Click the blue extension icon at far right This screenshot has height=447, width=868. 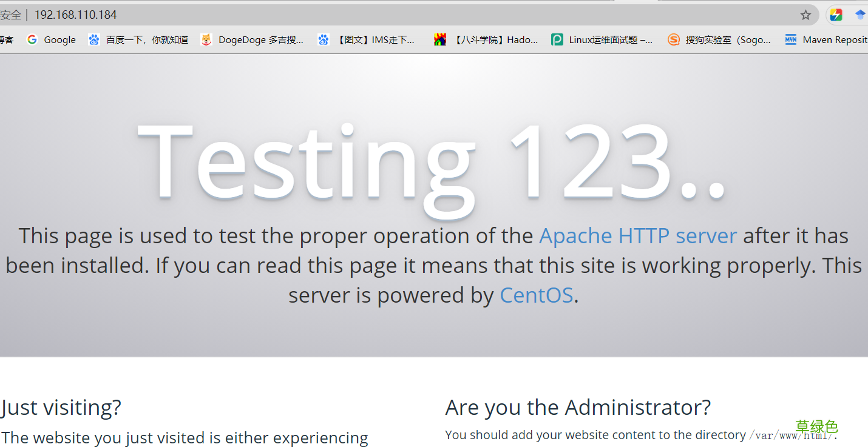pos(861,15)
